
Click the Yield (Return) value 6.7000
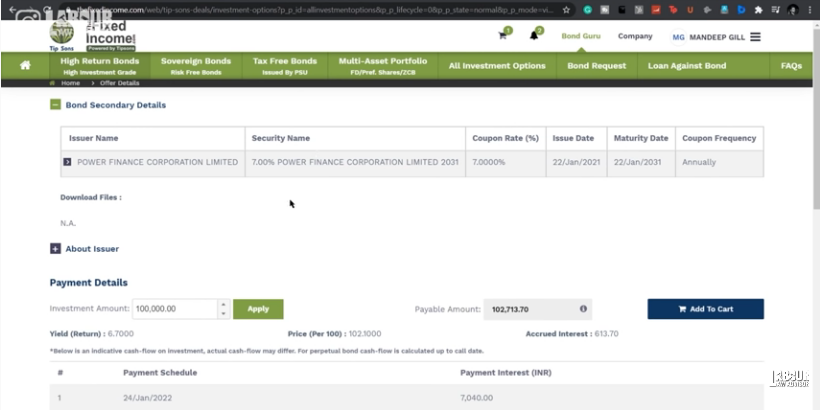[120, 334]
